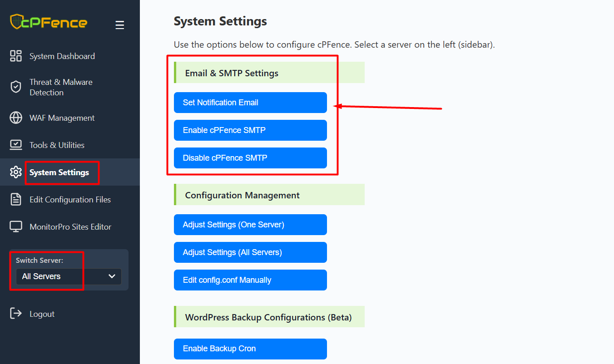Disable cPFence SMTP

pos(250,158)
